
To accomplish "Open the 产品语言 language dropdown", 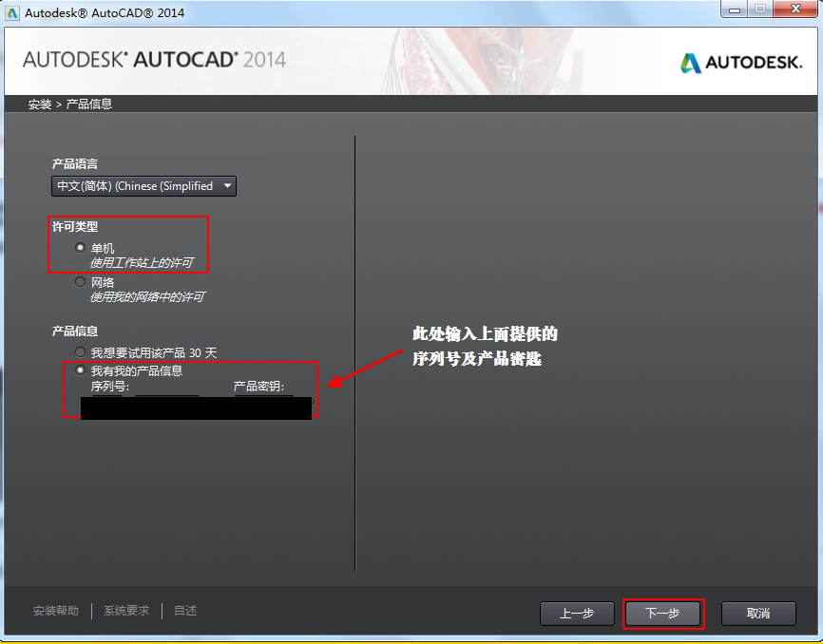I will point(143,186).
